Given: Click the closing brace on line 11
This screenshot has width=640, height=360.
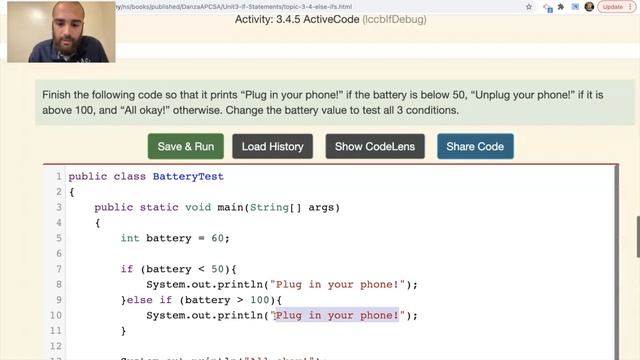Looking at the screenshot, I should coord(123,331).
